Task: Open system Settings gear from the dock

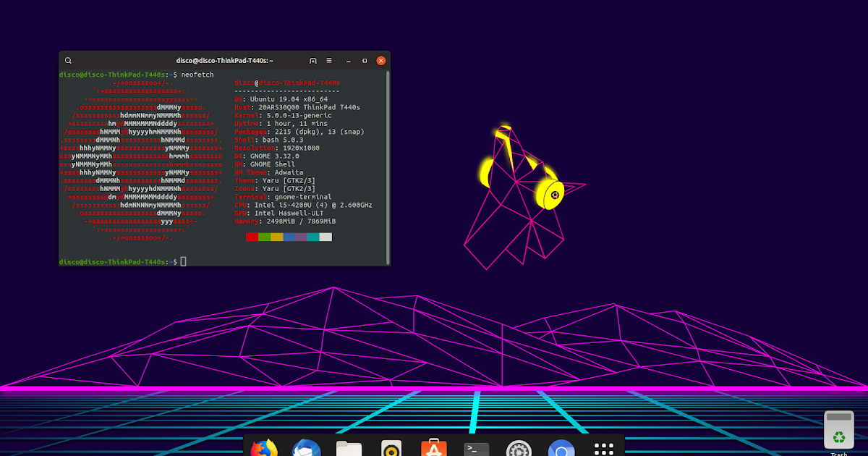Action: coord(519,449)
